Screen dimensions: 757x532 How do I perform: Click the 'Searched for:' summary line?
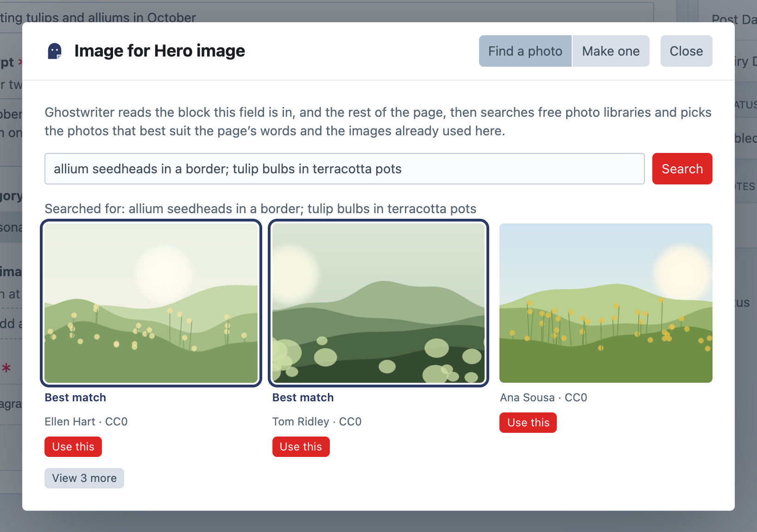tap(260, 209)
